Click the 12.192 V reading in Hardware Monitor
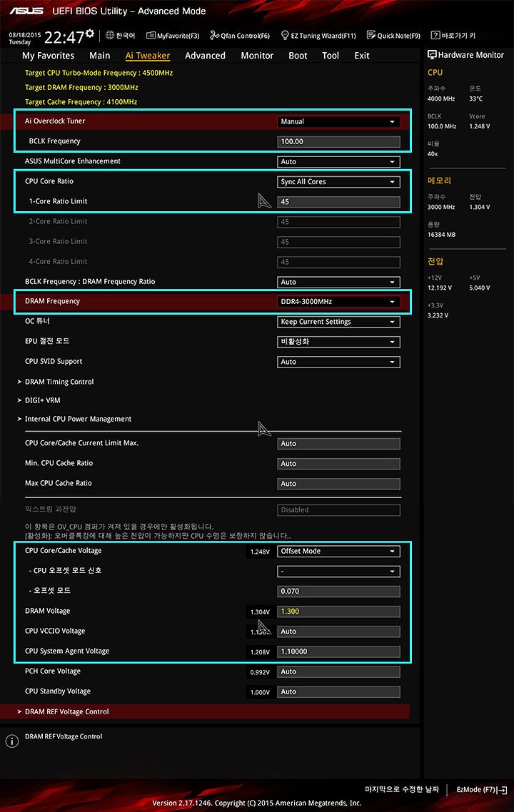The width and height of the screenshot is (514, 812). [439, 288]
